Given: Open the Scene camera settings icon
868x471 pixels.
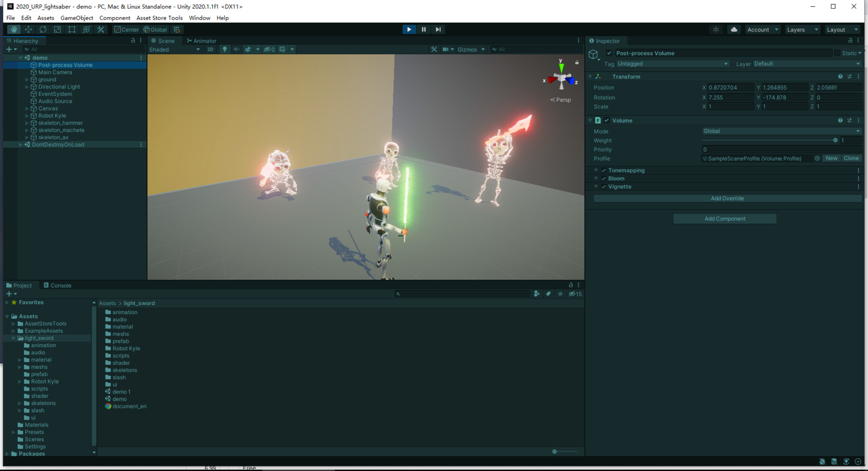Looking at the screenshot, I should [446, 49].
